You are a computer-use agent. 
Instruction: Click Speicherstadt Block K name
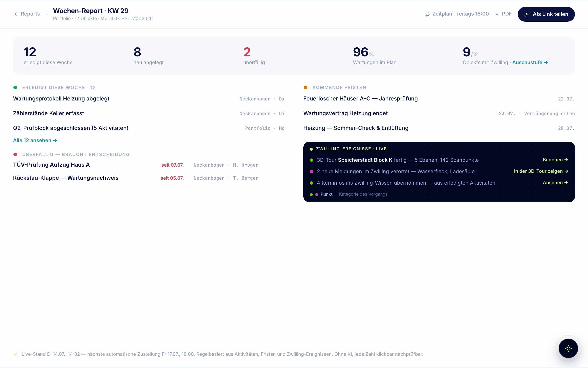pos(365,160)
